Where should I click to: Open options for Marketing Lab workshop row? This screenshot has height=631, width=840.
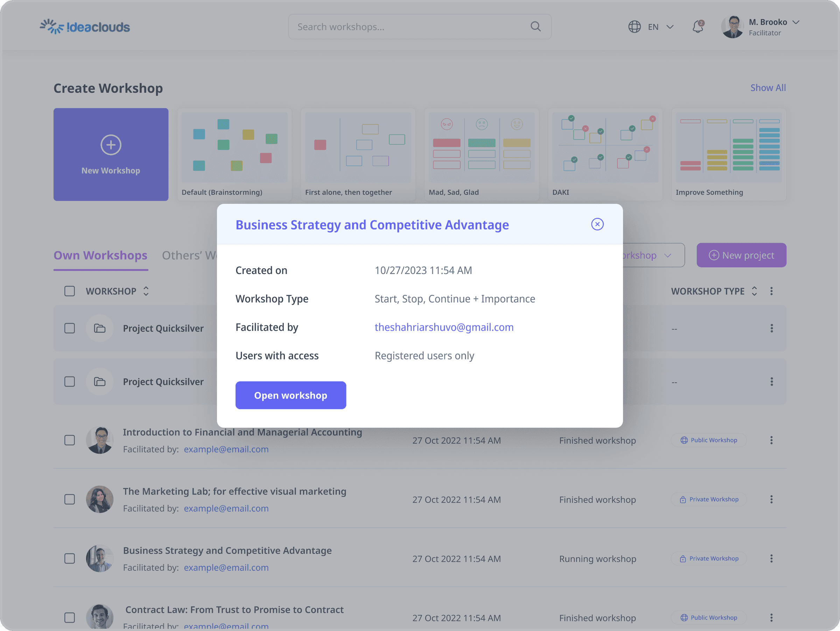771,500
